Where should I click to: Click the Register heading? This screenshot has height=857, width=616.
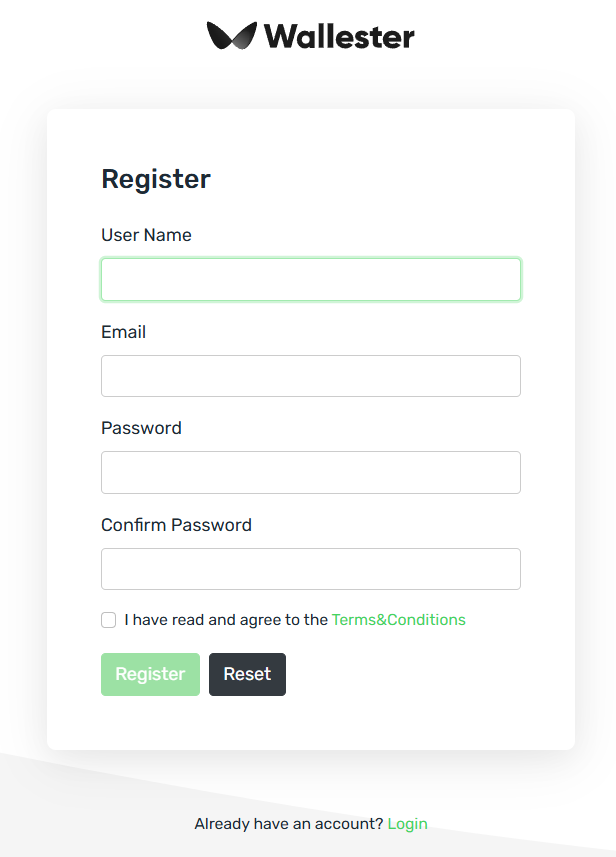pyautogui.click(x=156, y=179)
